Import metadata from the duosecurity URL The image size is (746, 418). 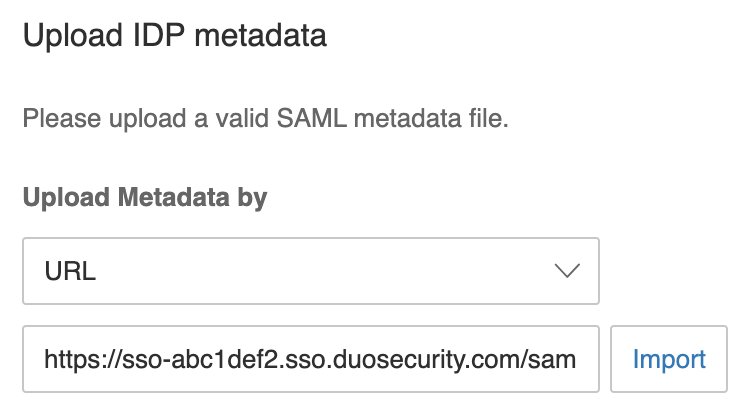pyautogui.click(x=669, y=359)
